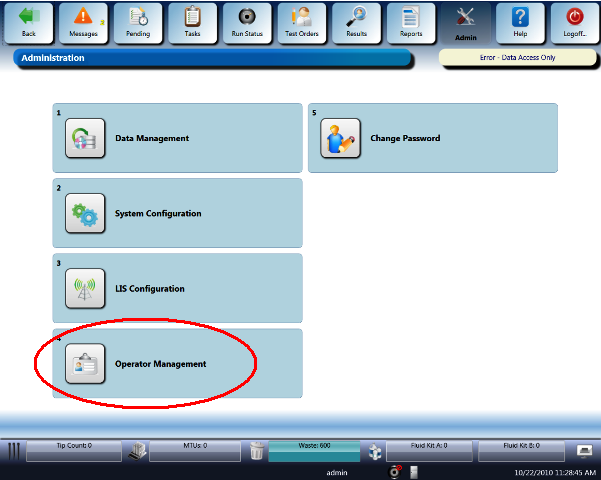601x480 pixels.
Task: Open the Pending items screen
Action: 136,22
